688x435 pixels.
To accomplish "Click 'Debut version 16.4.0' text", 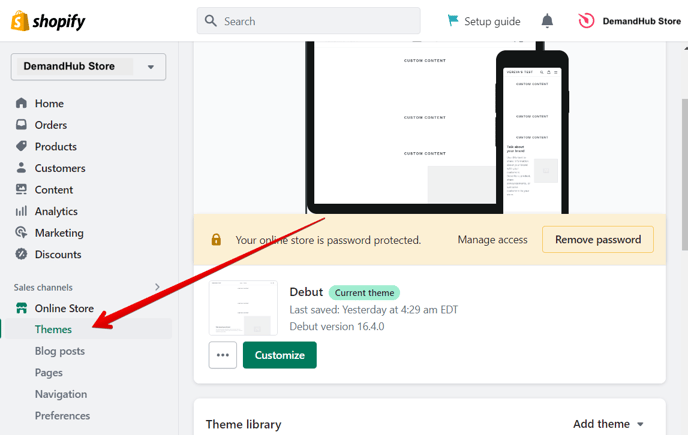I will coord(337,327).
